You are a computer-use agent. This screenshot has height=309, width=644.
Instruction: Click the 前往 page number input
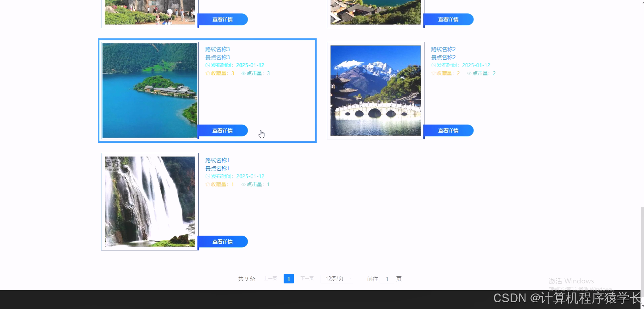387,279
